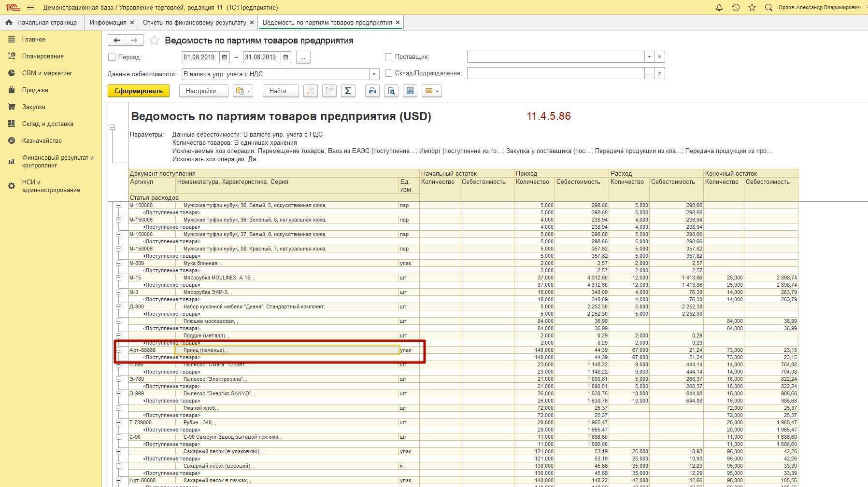Open history clock icon
Screen dimensions: 868x487
[x=736, y=8]
